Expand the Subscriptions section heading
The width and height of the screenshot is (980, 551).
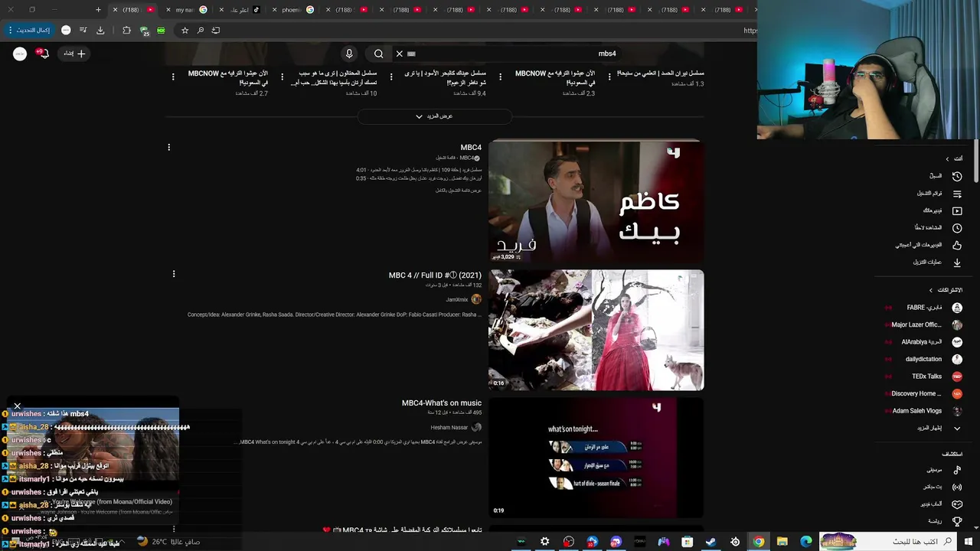point(946,290)
